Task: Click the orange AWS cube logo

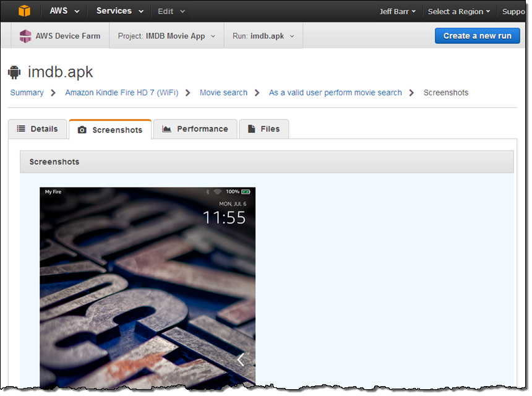Action: 24,11
